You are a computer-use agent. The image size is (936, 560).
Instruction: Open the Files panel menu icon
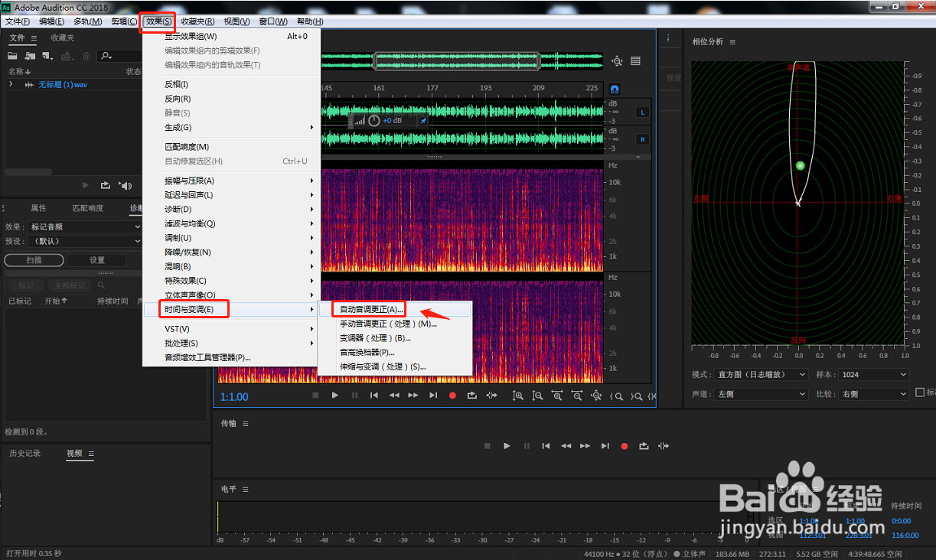click(x=35, y=37)
